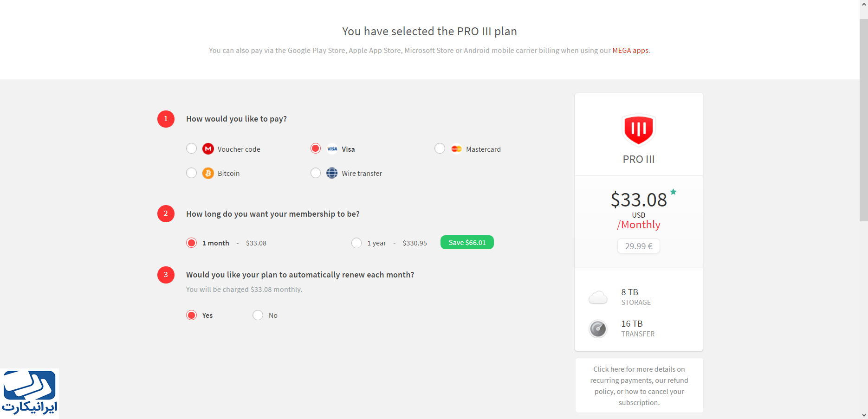Image resolution: width=868 pixels, height=419 pixels.
Task: Open the MEGA apps link
Action: 630,50
